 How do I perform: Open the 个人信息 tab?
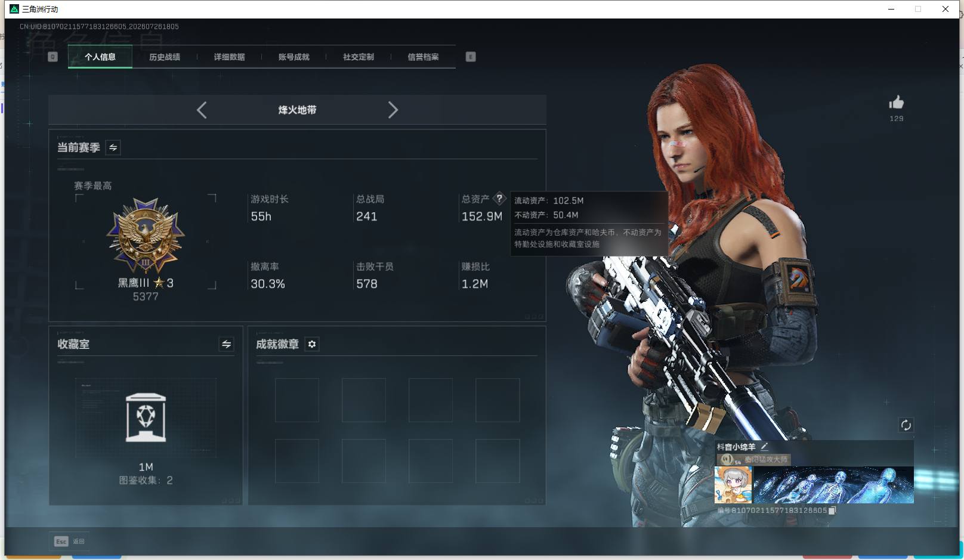click(x=100, y=57)
